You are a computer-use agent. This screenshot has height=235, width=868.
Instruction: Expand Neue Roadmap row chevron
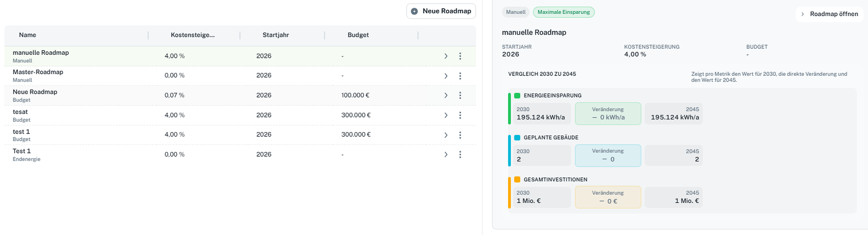click(446, 95)
